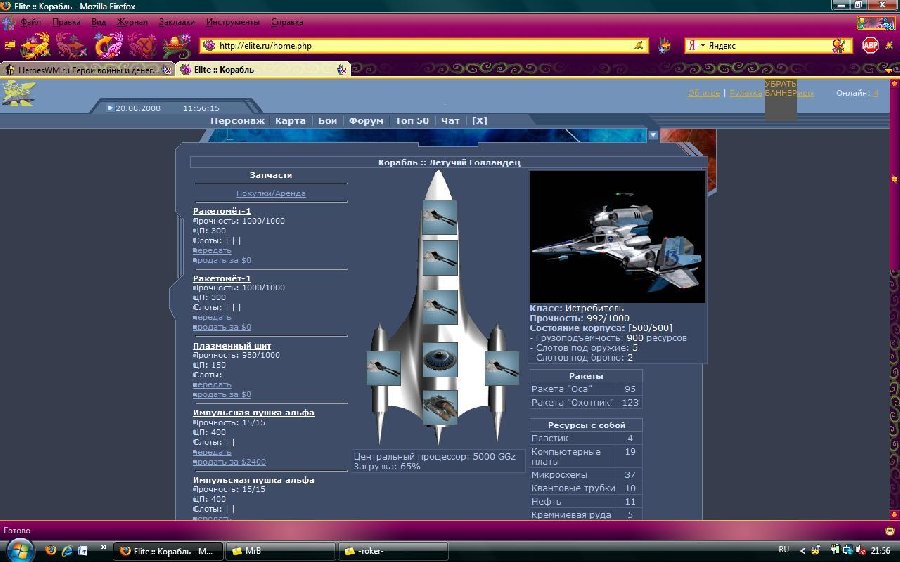Open the Форум navigation item
The height and width of the screenshot is (562, 900).
point(366,121)
